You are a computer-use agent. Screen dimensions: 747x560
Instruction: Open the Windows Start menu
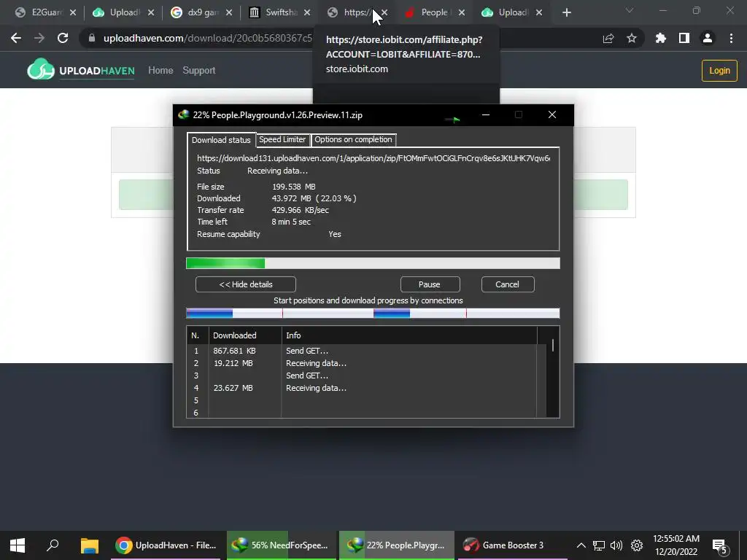(x=18, y=545)
